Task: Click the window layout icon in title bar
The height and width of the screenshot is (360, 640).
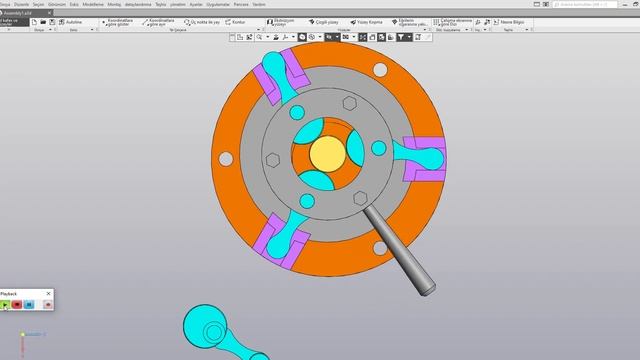Action: (x=537, y=4)
